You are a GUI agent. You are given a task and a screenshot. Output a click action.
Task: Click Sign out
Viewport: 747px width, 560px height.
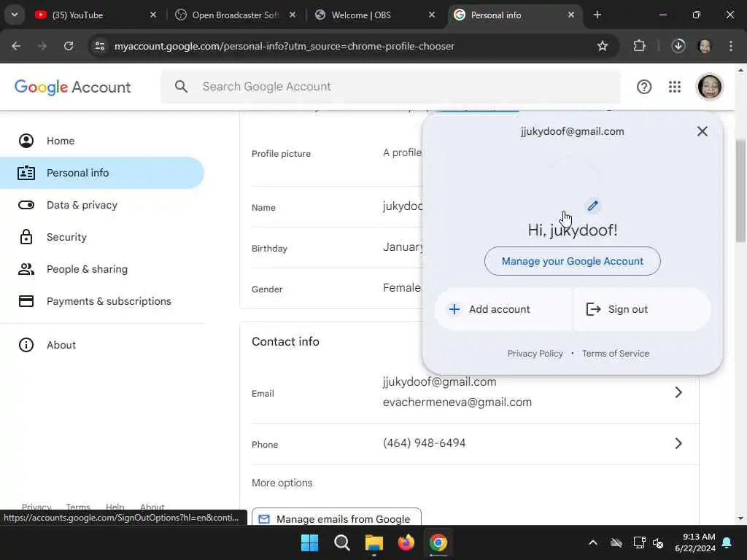click(x=642, y=309)
